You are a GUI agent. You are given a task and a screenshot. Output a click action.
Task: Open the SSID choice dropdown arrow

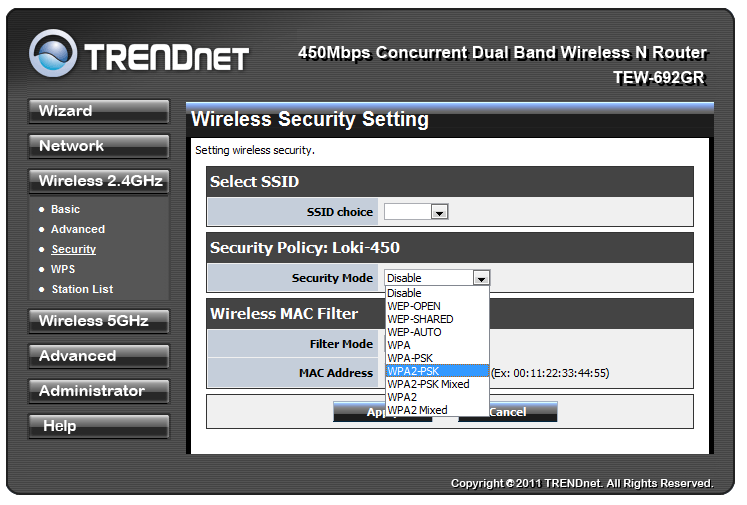coord(439,212)
